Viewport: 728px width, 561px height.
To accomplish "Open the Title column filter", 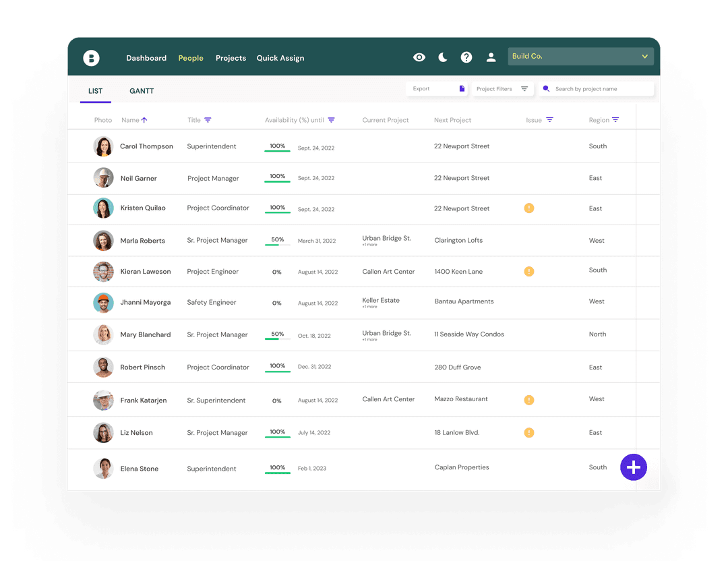I will (x=208, y=120).
